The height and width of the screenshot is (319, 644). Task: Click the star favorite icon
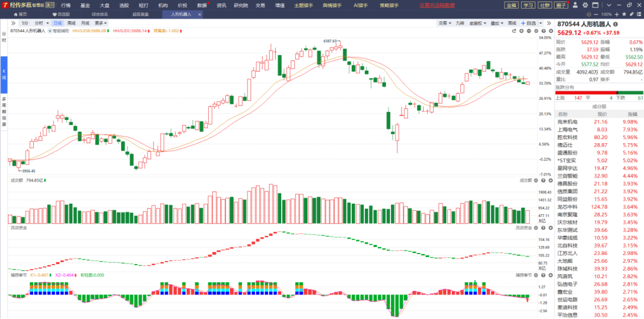(x=624, y=14)
